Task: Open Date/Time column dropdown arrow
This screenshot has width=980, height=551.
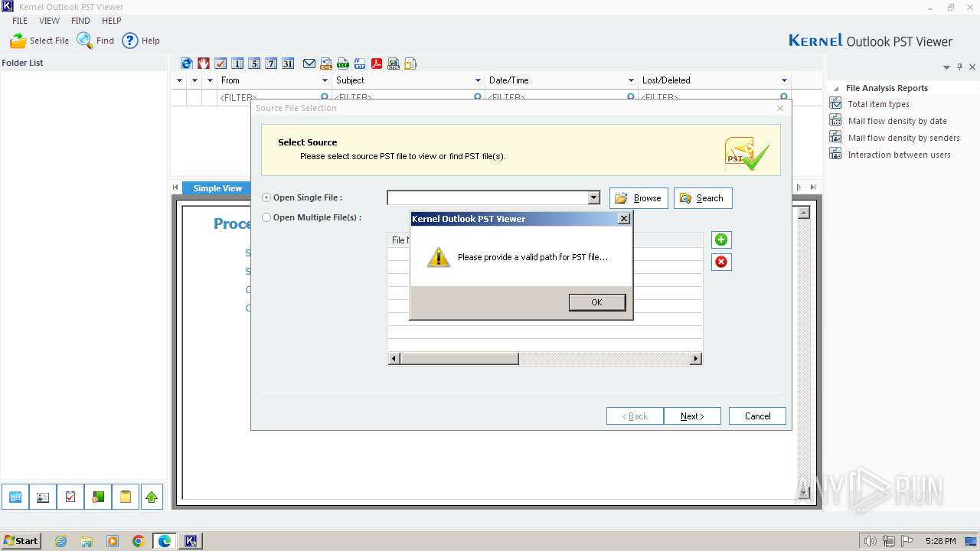Action: 631,80
